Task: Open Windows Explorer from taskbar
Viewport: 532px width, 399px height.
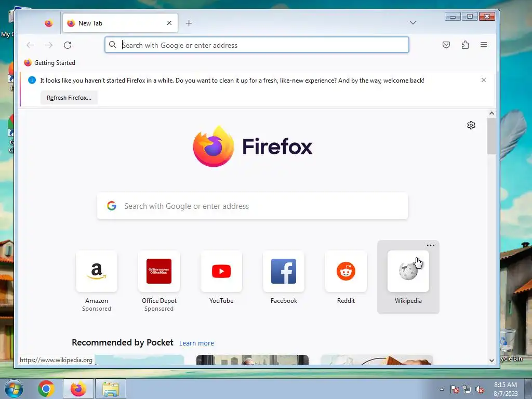Action: [x=111, y=389]
